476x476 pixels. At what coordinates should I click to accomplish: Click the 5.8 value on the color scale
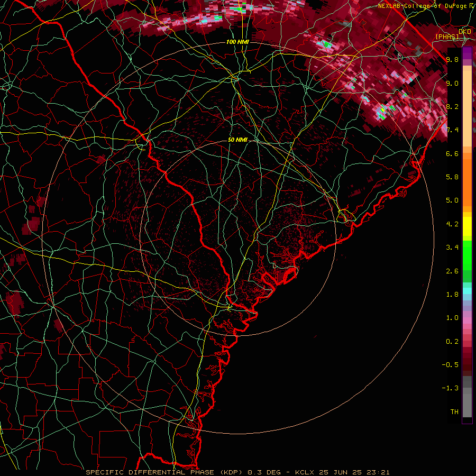[x=452, y=177]
